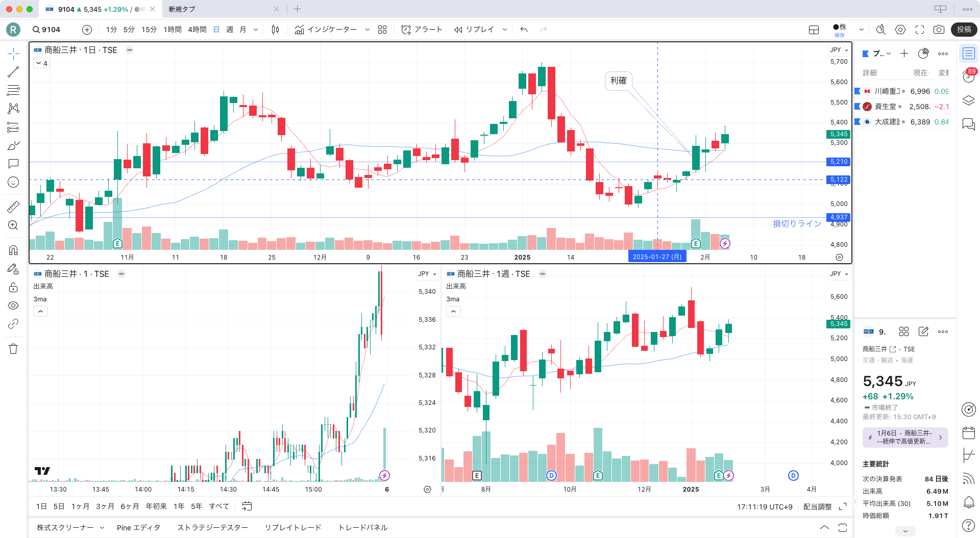Viewport: 980px width, 538px height.
Task: Open the ストラテジーテスター tab
Action: pos(212,527)
